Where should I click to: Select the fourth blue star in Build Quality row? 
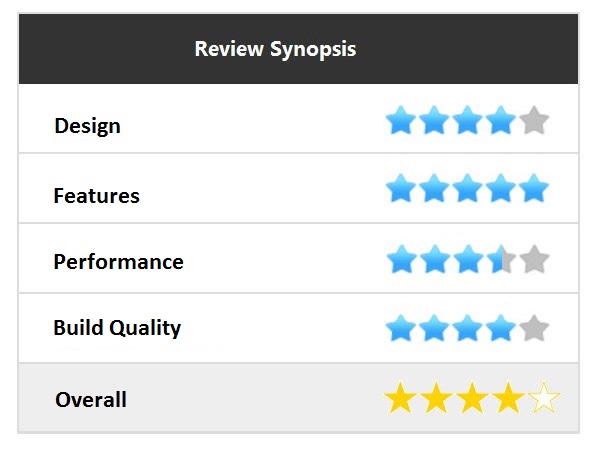coord(501,328)
